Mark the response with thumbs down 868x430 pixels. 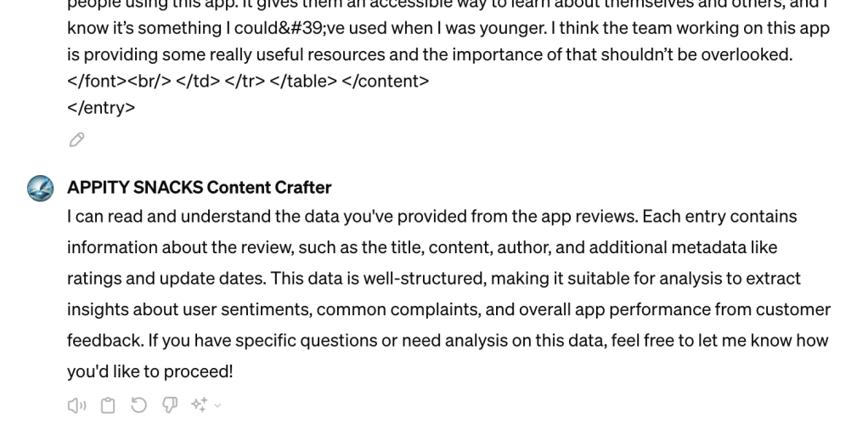167,406
